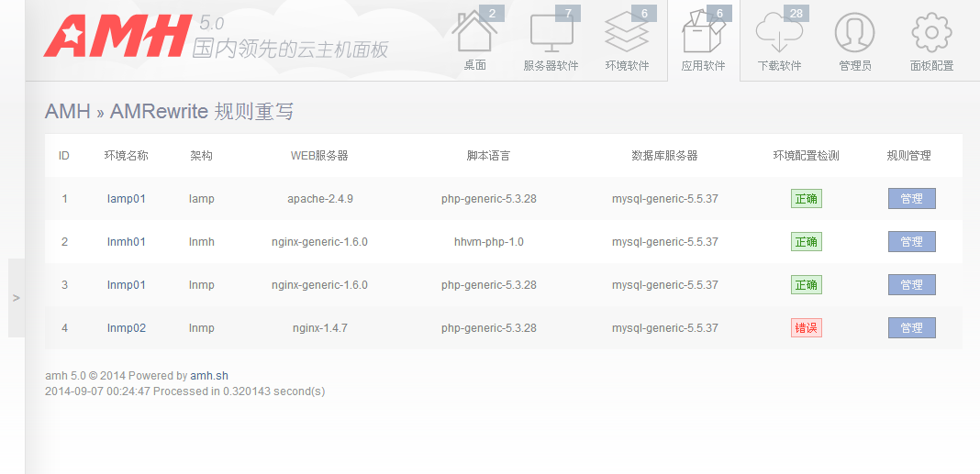Open the 桌面 home icon

coord(474,35)
